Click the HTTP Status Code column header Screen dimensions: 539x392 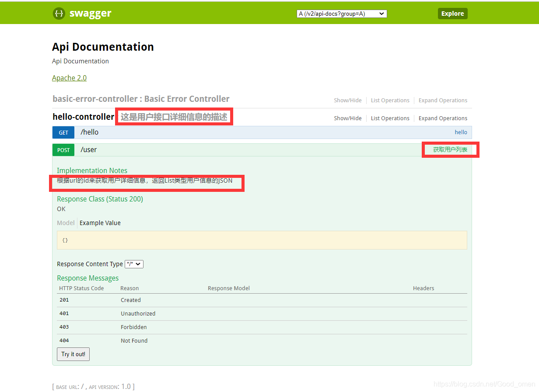pyautogui.click(x=81, y=288)
